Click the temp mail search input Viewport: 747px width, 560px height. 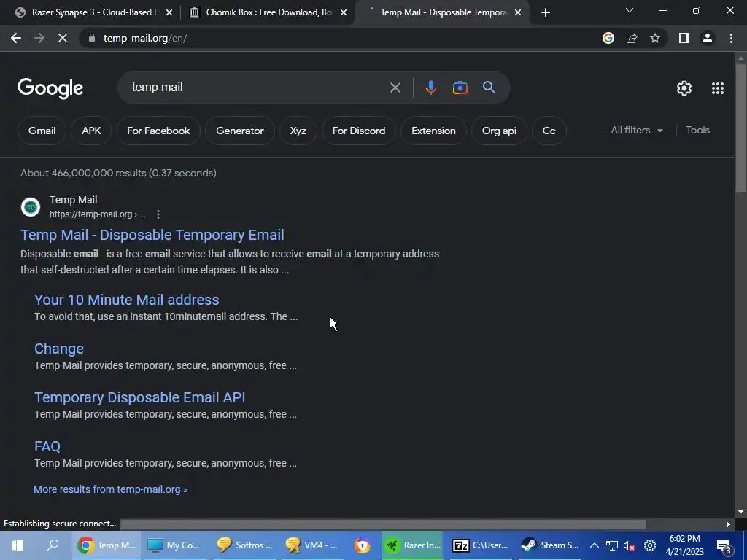tap(258, 87)
